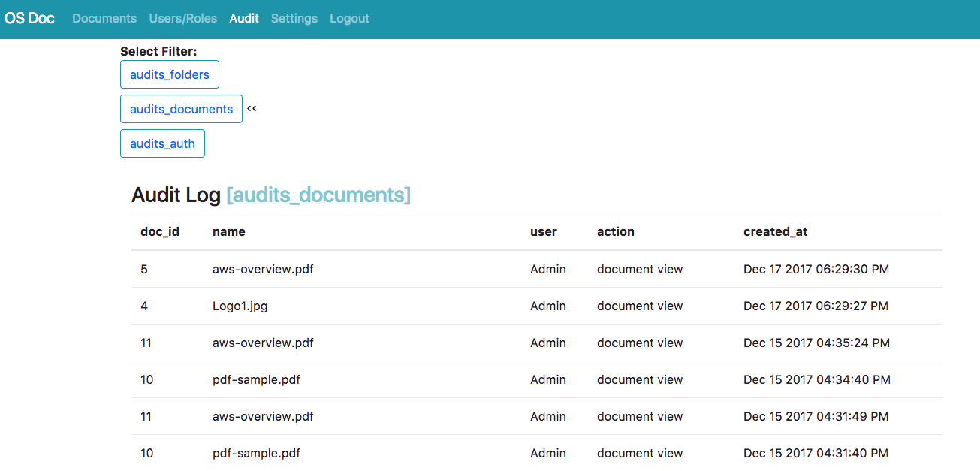The image size is (980, 471).
Task: Click the name column header
Action: point(228,231)
